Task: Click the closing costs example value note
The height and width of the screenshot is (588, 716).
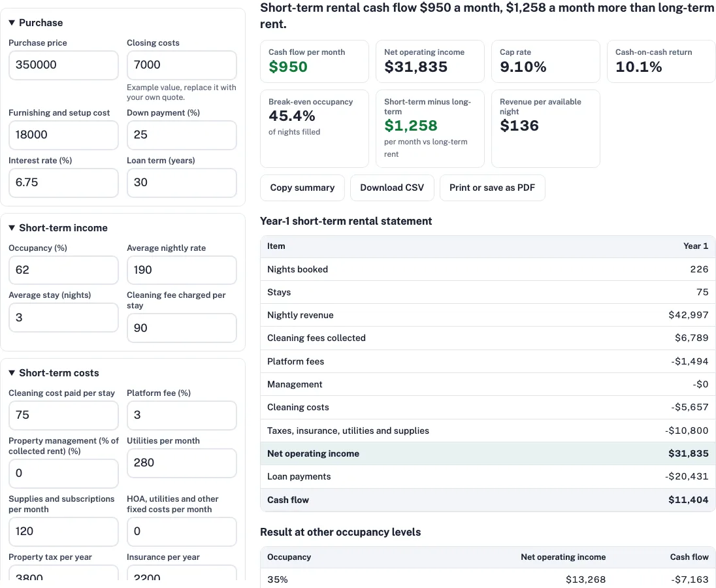Action: [x=181, y=92]
